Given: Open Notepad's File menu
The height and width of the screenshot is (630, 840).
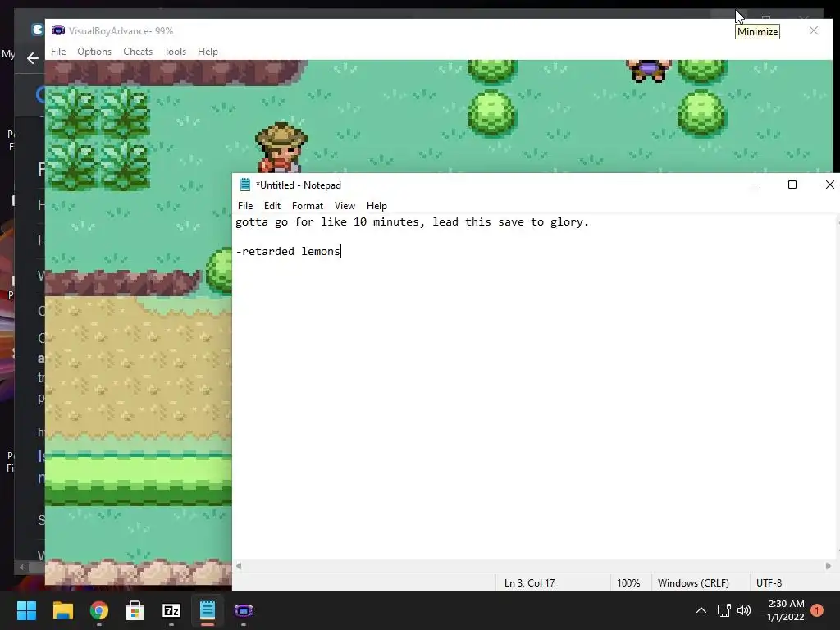Looking at the screenshot, I should click(244, 206).
